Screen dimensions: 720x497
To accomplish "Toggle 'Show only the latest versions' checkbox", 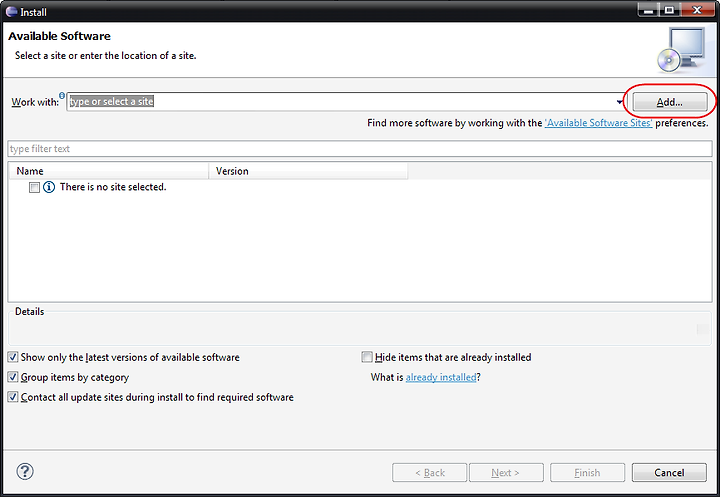I will tap(13, 357).
